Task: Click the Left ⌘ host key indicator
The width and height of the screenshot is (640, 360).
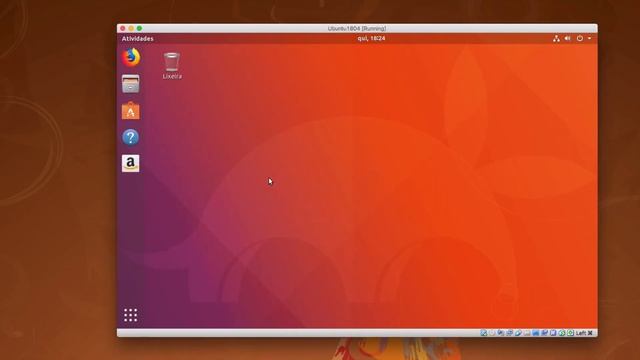Action: click(x=584, y=333)
